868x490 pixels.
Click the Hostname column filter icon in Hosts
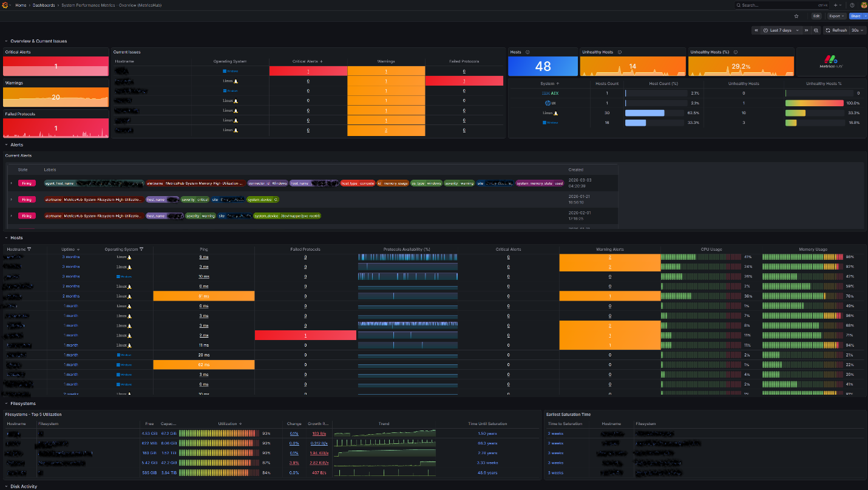coord(29,249)
